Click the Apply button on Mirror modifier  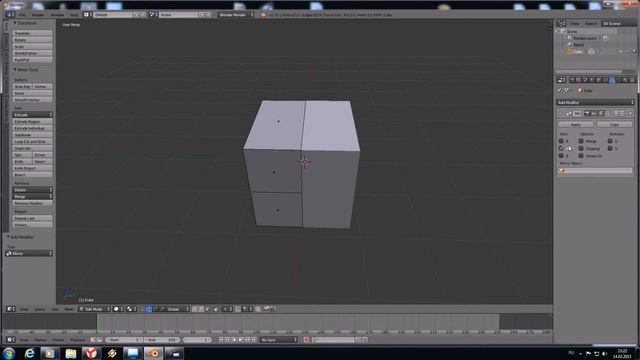pos(576,124)
